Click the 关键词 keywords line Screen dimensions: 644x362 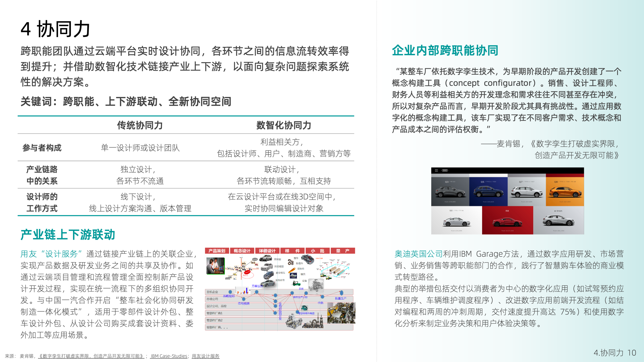(126, 102)
